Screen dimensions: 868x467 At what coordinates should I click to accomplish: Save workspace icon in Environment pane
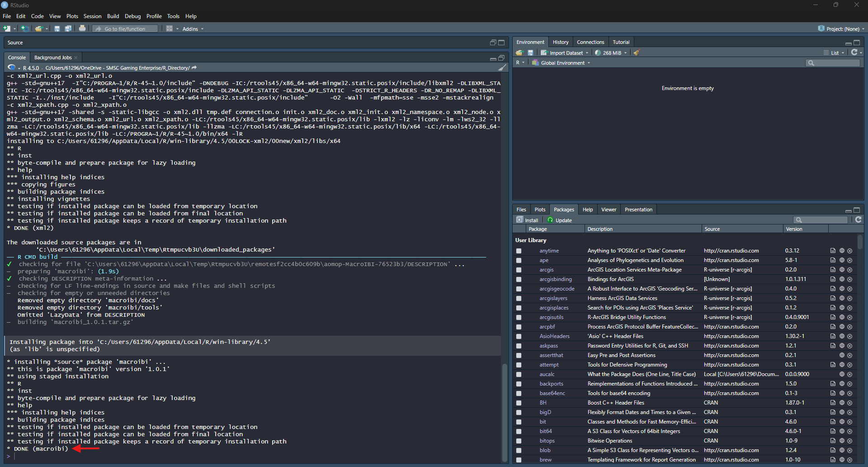[530, 53]
